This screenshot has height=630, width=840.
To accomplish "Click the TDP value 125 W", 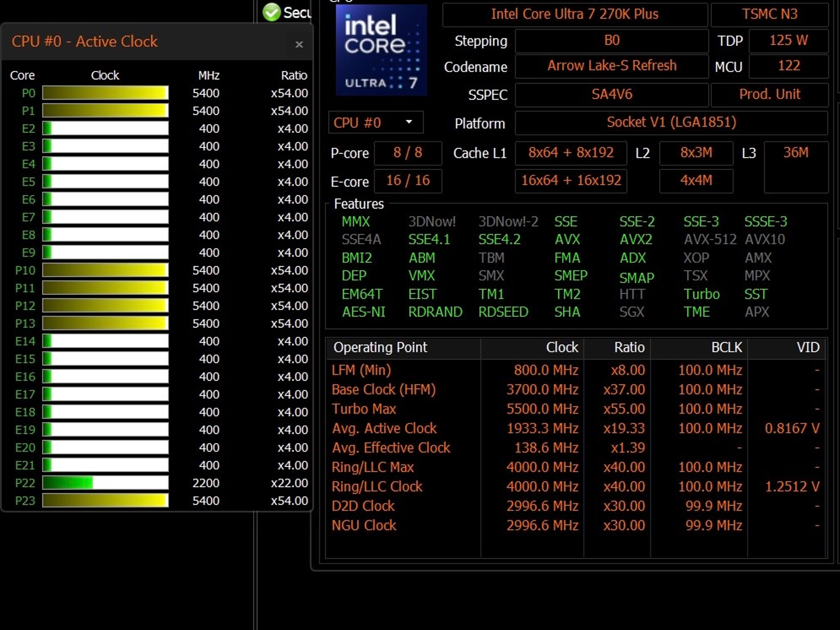I will pyautogui.click(x=788, y=41).
